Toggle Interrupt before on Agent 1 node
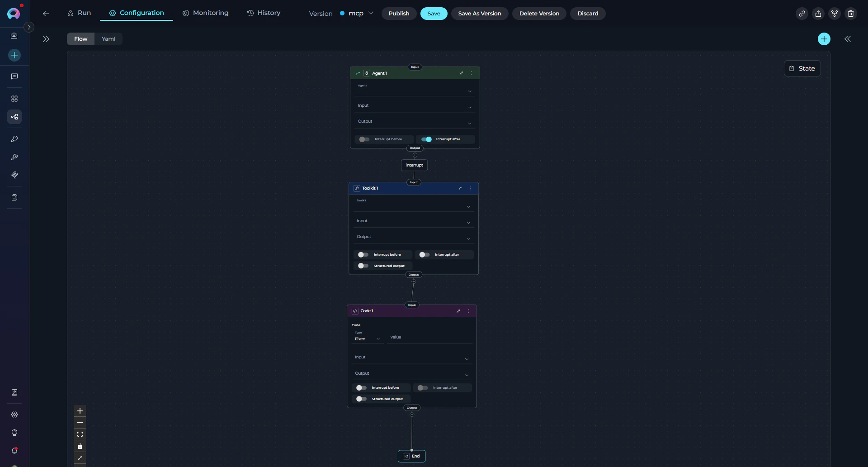The width and height of the screenshot is (868, 467). pos(364,139)
